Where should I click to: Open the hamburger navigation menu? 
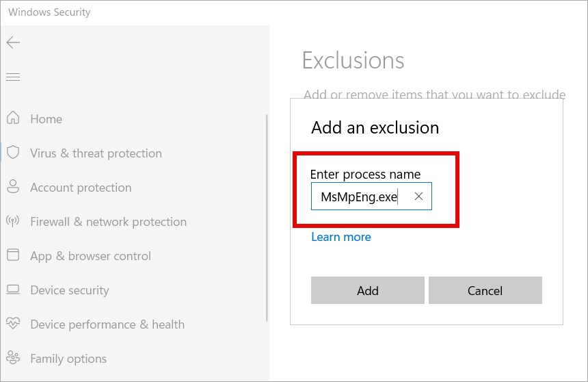pos(13,77)
